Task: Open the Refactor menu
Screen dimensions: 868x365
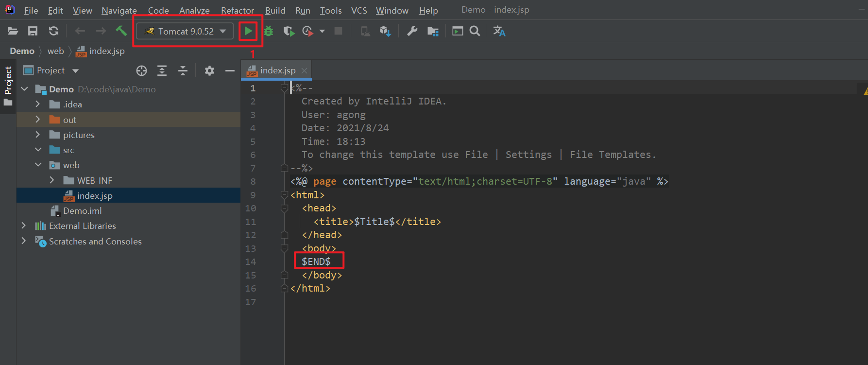Action: click(238, 10)
